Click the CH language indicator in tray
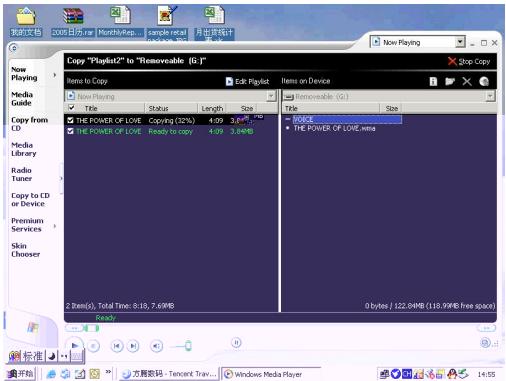506x381 pixels. click(x=406, y=374)
